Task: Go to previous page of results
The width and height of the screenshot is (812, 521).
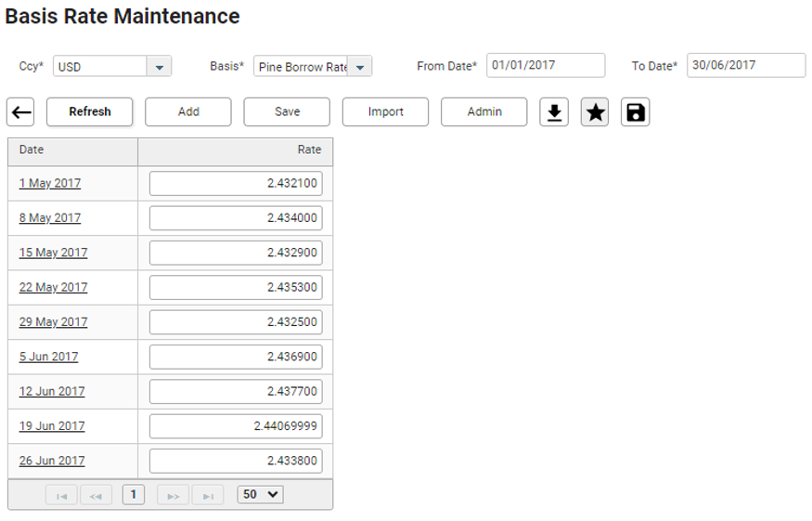Action: click(96, 496)
